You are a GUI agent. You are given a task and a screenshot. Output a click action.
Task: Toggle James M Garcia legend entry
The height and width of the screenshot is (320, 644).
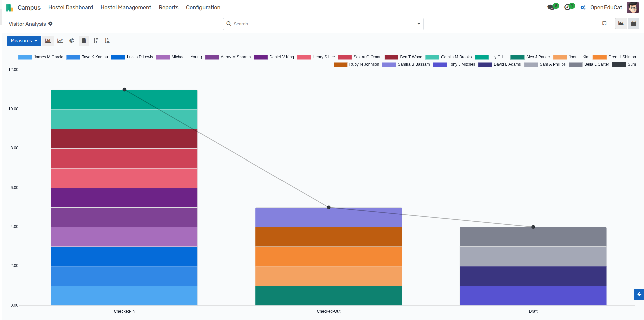coord(41,57)
